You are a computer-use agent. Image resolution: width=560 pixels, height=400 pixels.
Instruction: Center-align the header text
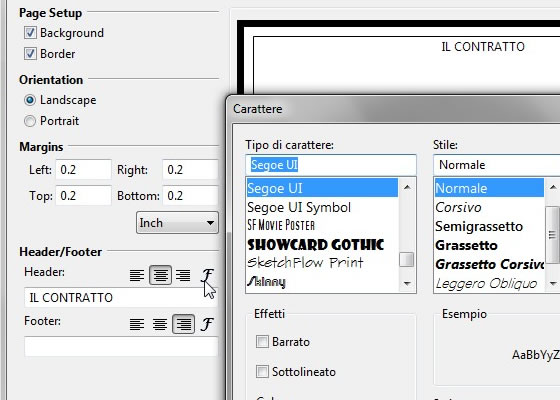[160, 275]
